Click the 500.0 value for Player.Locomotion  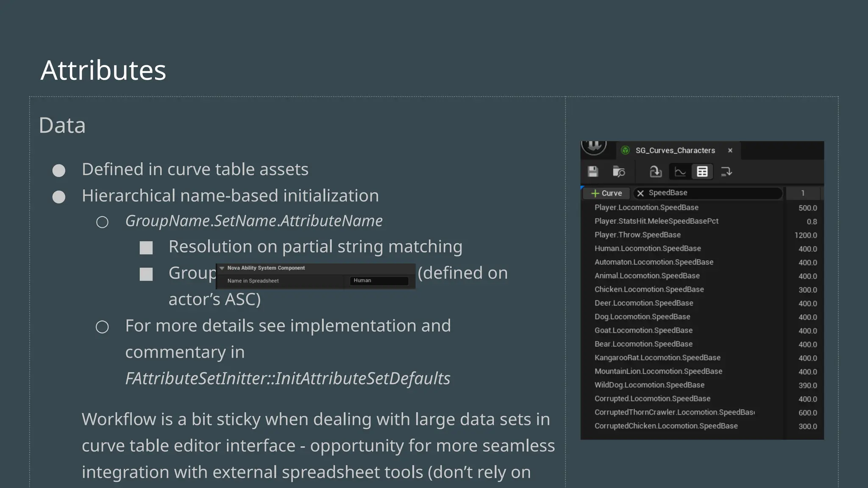click(807, 208)
